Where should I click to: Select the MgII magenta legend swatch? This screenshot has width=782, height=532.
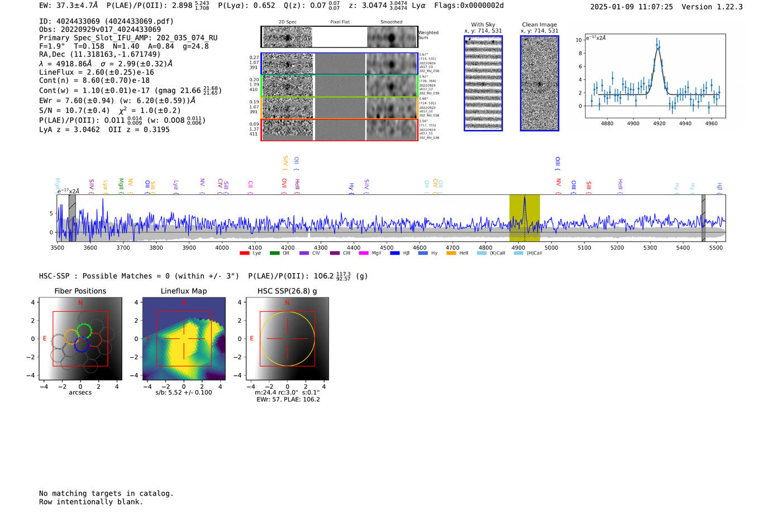point(364,253)
